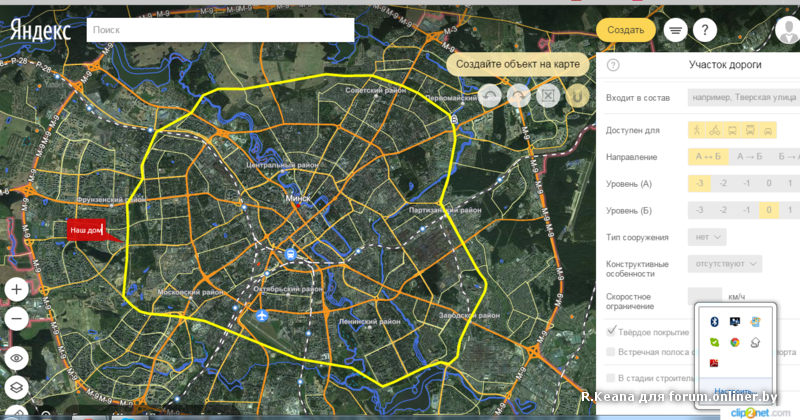Image resolution: width=800 pixels, height=420 pixels.
Task: Zoom in the map with plus button
Action: pos(16,289)
